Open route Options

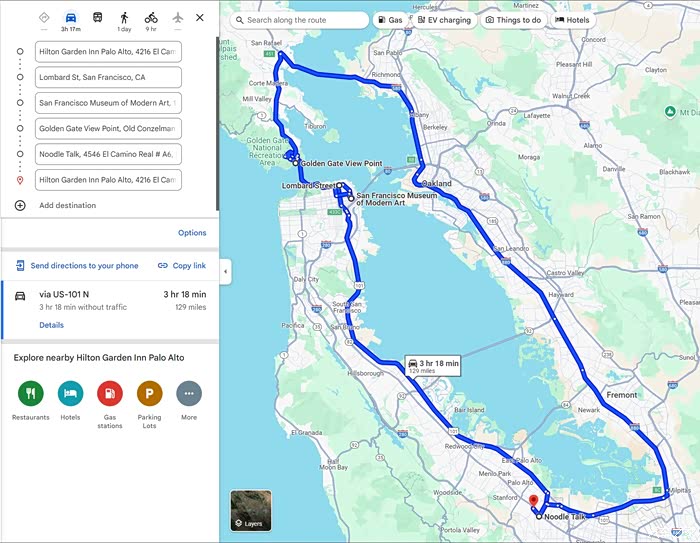[x=192, y=233]
